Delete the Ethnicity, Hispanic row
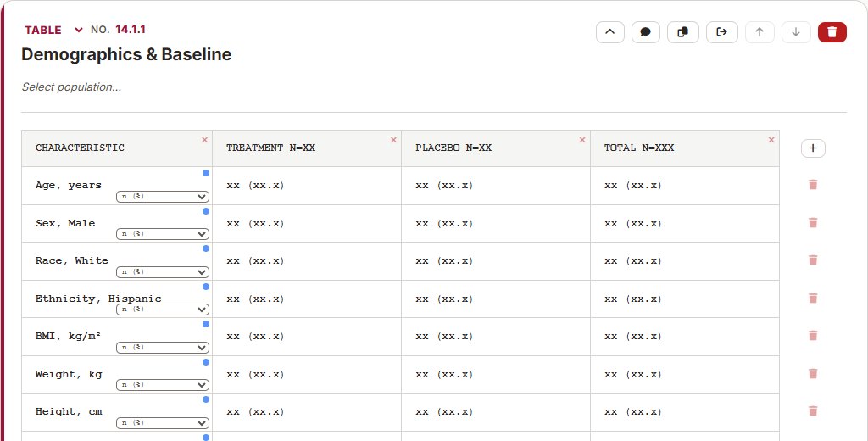 tap(813, 298)
